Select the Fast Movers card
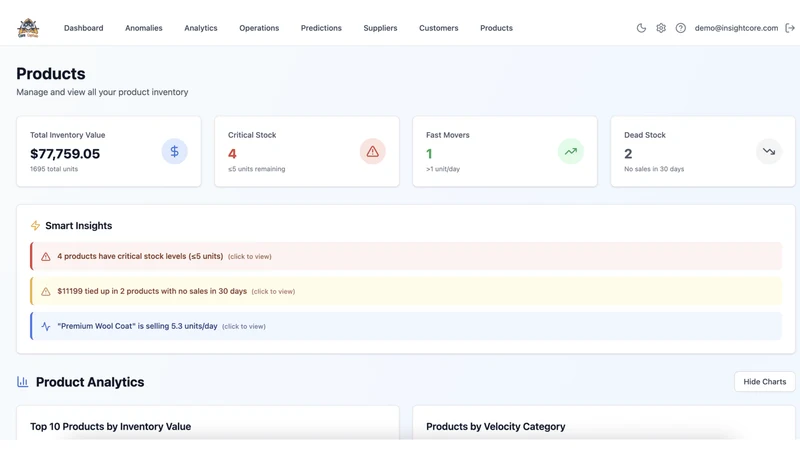 point(505,152)
